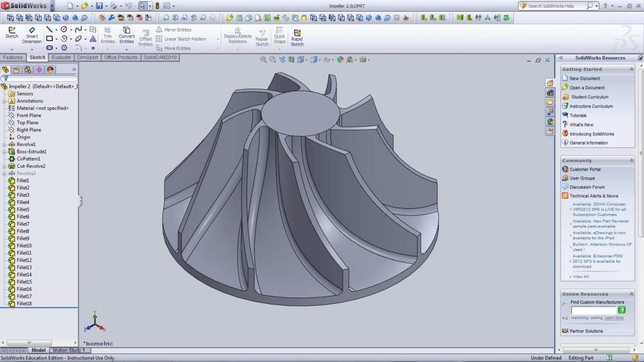Open the File Explorer task pane icon

[x=550, y=102]
